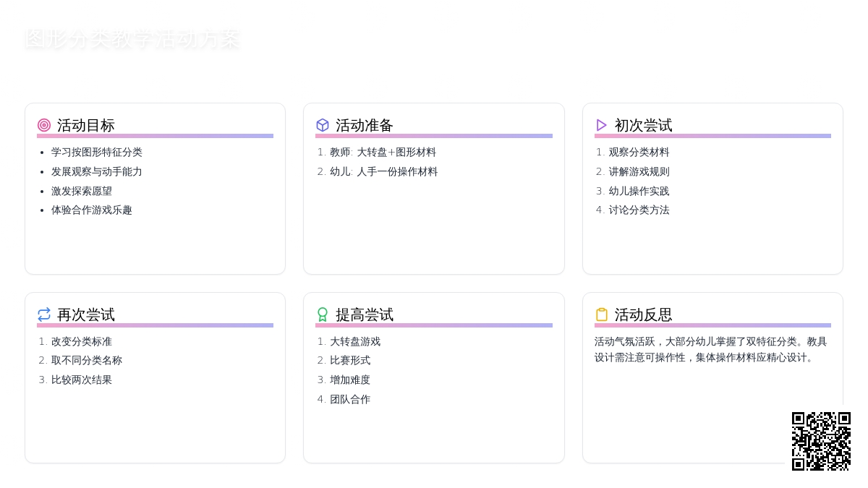Select the heading 活动准备
This screenshot has width=868, height=488.
[365, 125]
